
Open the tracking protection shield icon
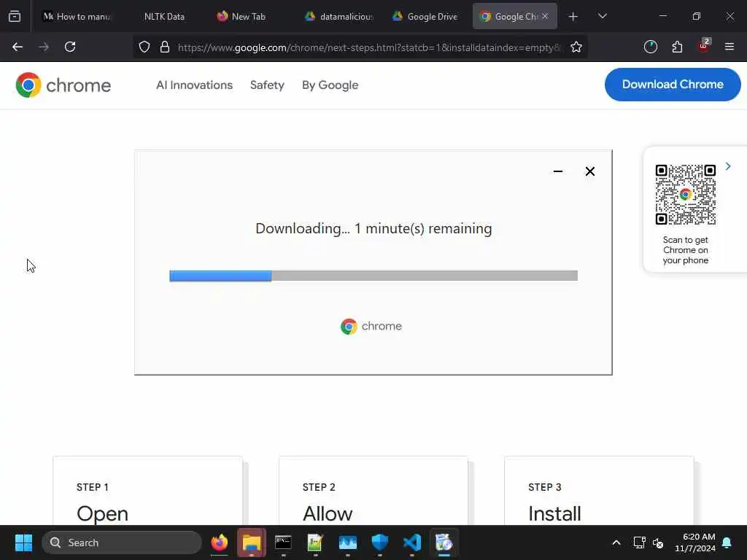tap(144, 47)
